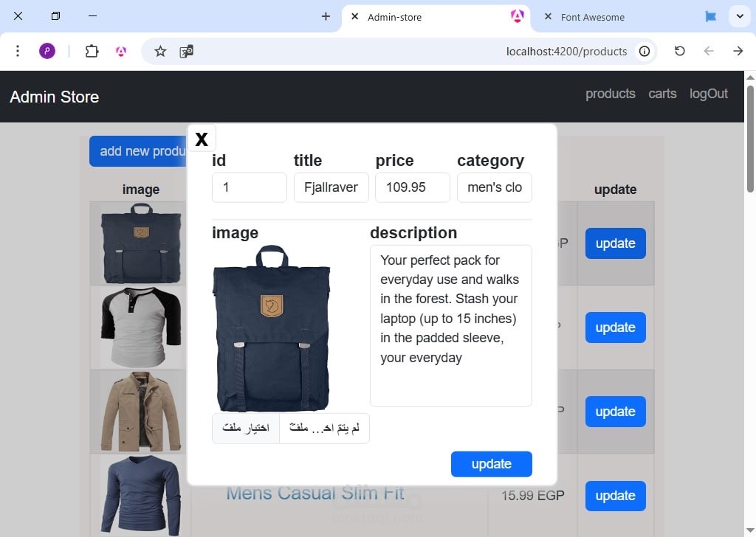Open the three-dot browser menu
Screen dimensions: 756x537
[x=18, y=51]
